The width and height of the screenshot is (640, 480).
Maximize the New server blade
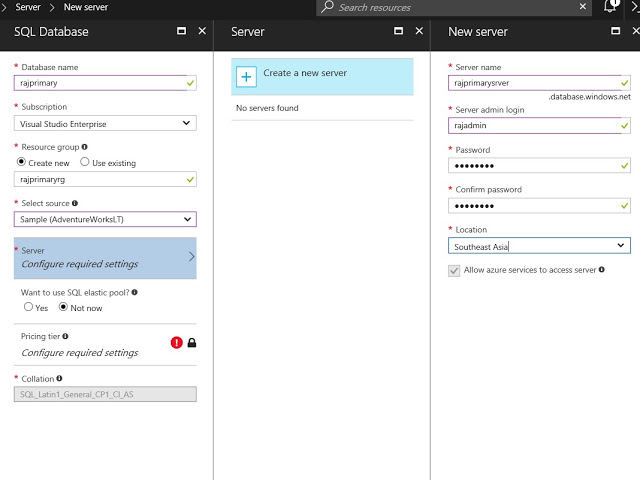[616, 31]
